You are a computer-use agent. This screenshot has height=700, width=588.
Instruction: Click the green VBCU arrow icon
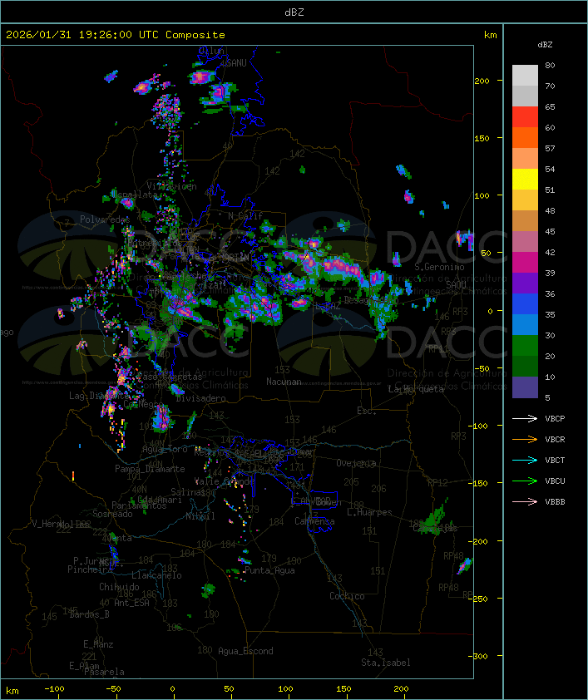click(525, 481)
